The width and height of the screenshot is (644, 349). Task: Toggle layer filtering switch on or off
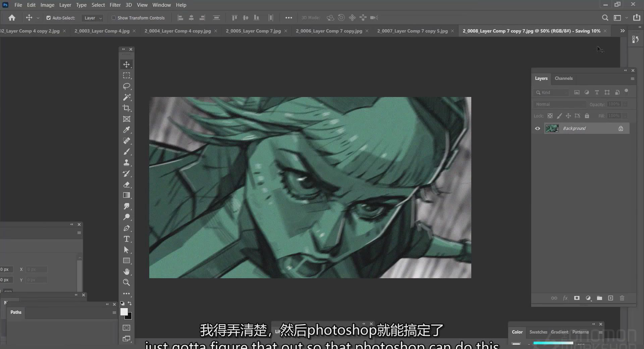(626, 91)
